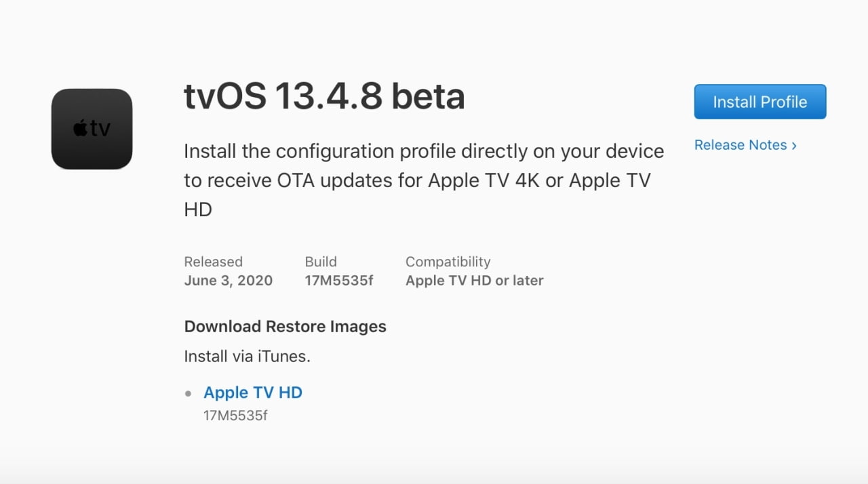Click the chevron after Release Notes
Viewport: 868px width, 484px height.
pyautogui.click(x=794, y=146)
